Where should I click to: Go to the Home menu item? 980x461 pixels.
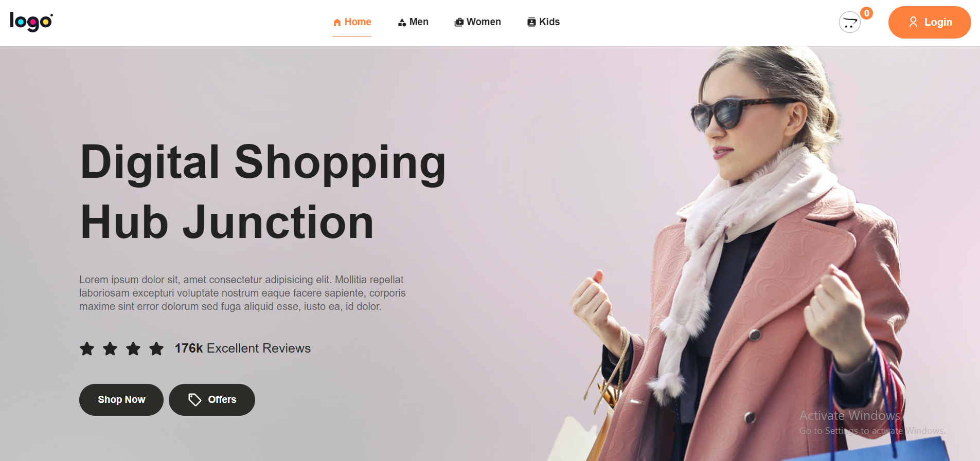point(352,22)
